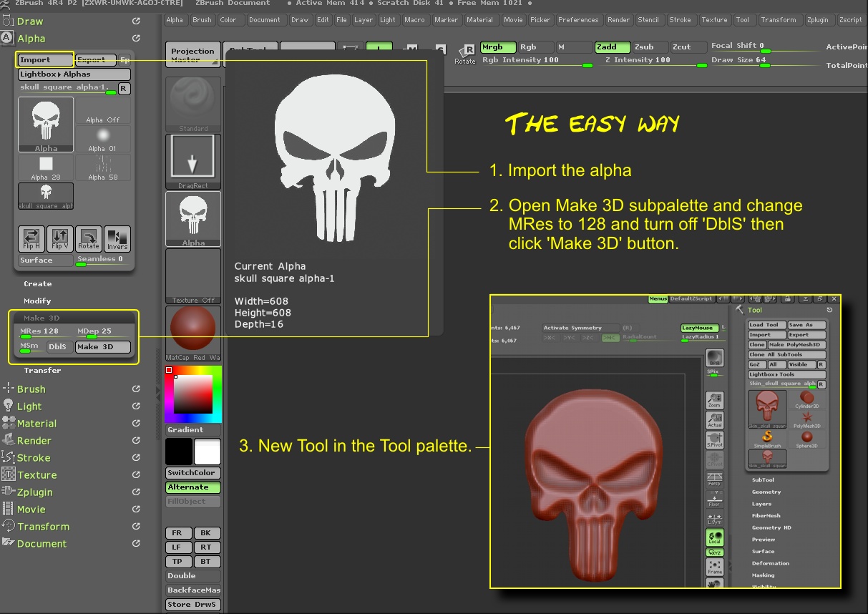868x614 pixels.
Task: Toggle the Zadd mode button
Action: click(613, 47)
